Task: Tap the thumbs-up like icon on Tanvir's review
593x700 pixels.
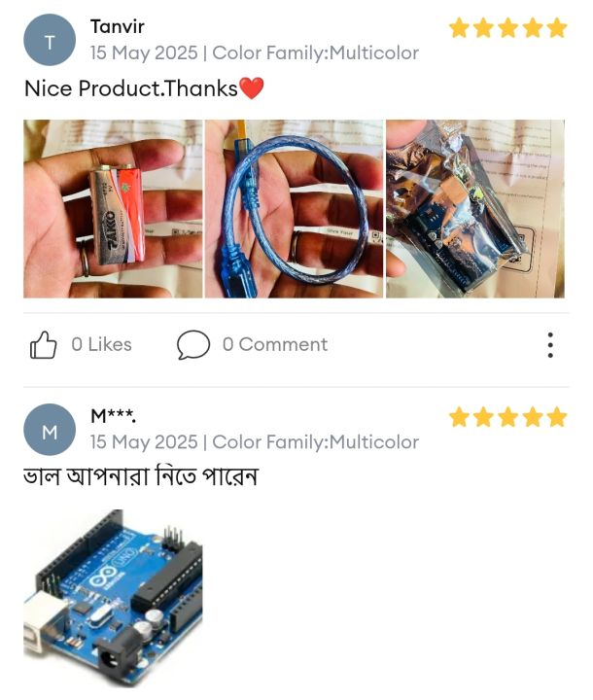Action: pyautogui.click(x=44, y=344)
